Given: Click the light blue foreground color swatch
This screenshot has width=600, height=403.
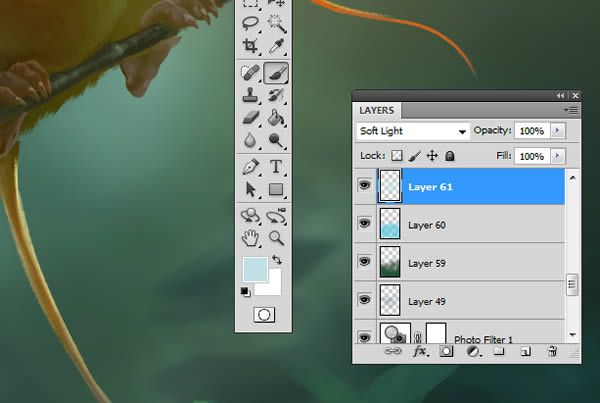Looking at the screenshot, I should (254, 269).
